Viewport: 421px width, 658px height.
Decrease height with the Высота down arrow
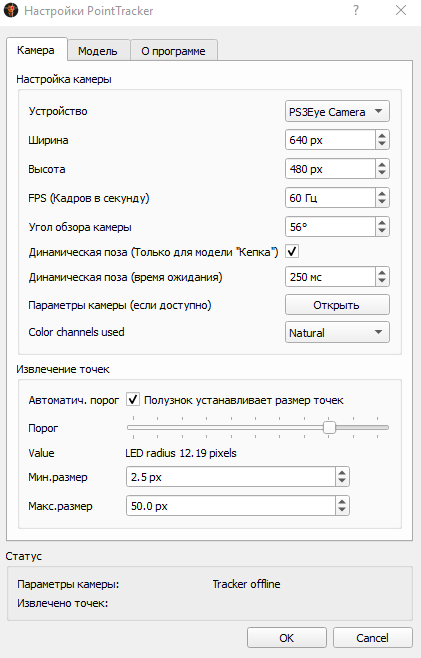tap(382, 173)
